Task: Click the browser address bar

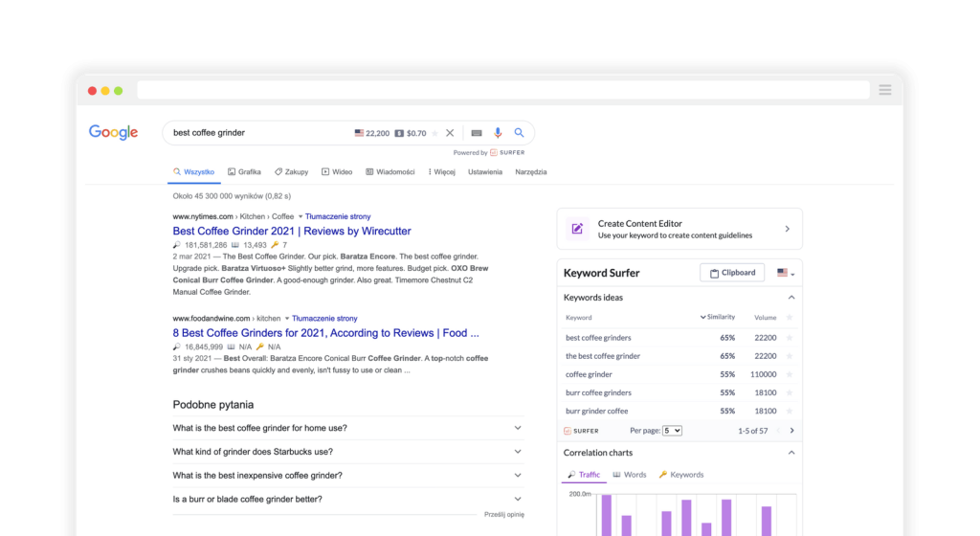Action: click(x=503, y=90)
